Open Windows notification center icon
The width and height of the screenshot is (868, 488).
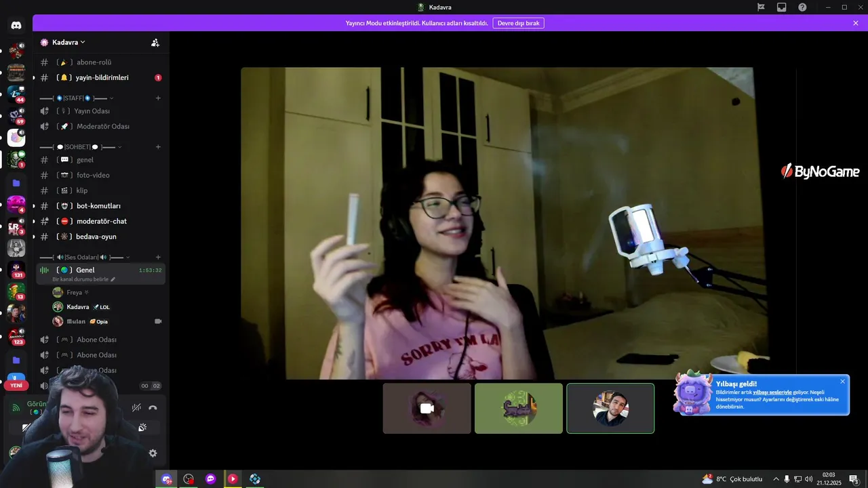(x=854, y=479)
